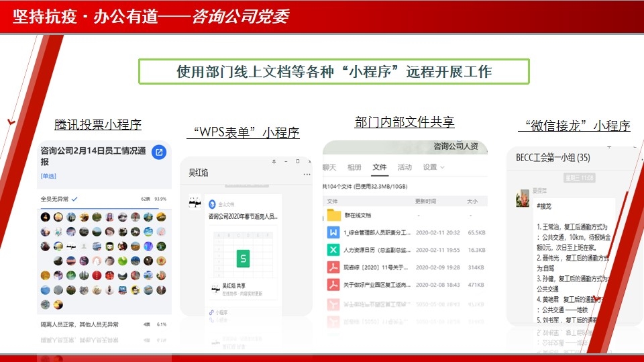Click the 金山文档 logo icon
The image size is (644, 362).
point(213,204)
